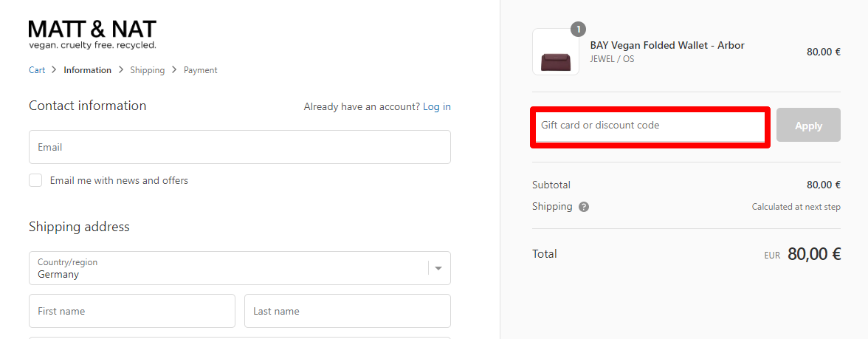Click the quantity badge on the wallet image
The height and width of the screenshot is (339, 868).
[579, 30]
